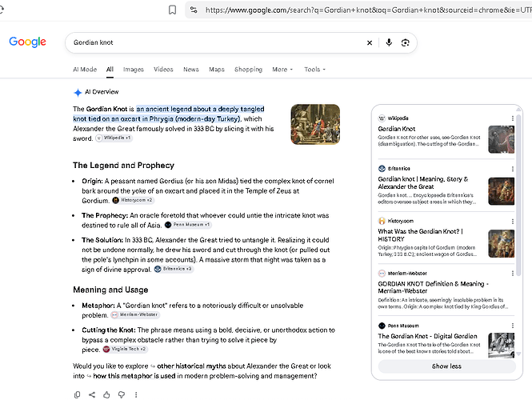Screen dimensions: 532x400
Task: Switch to Videos tab
Action: click(163, 70)
